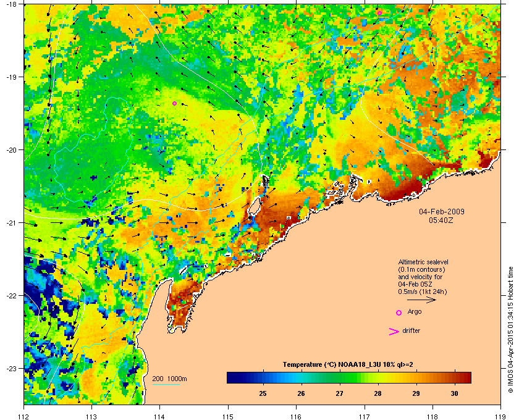Click the time label 05:40Z
This screenshot has height=420, width=519.
point(441,220)
